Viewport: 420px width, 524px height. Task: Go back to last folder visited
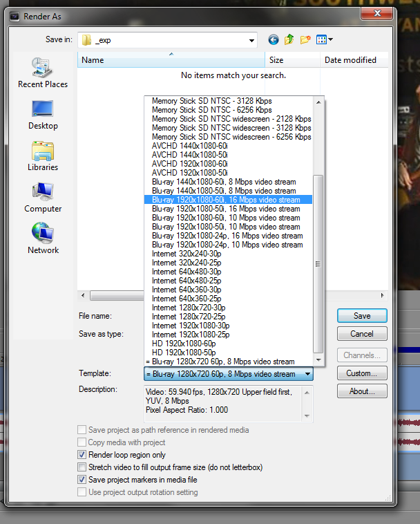click(x=273, y=40)
